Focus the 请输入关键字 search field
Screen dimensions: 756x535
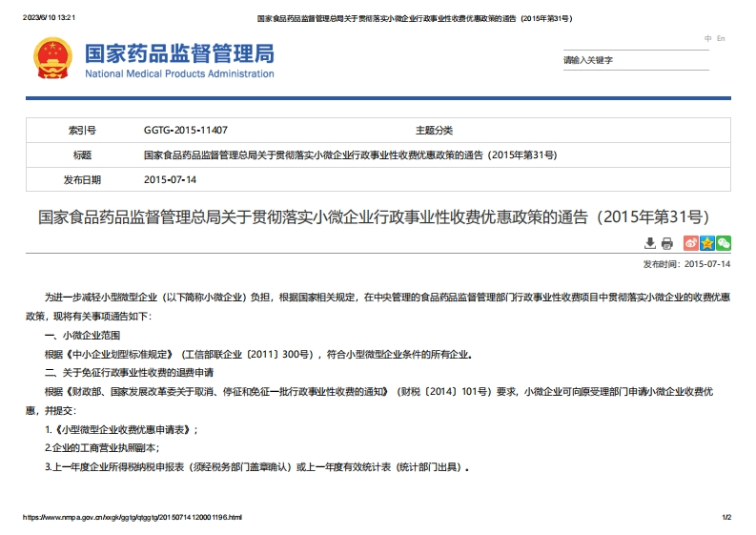[x=635, y=60]
